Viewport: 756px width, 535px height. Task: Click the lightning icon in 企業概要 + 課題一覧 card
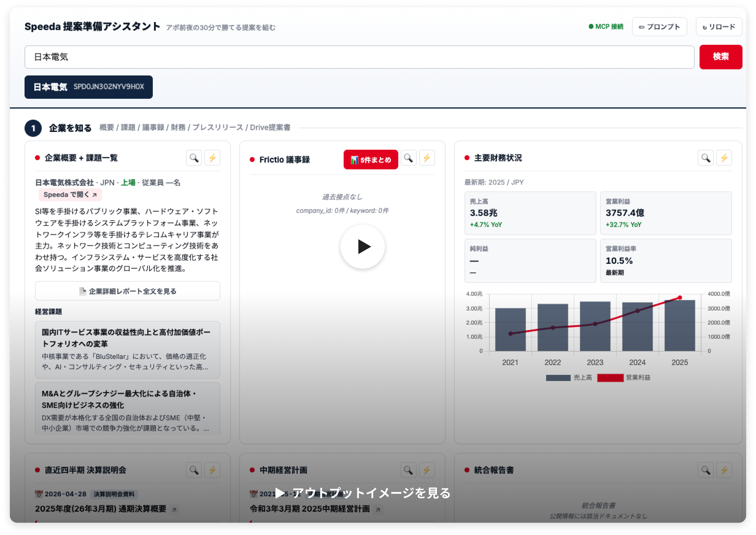point(212,158)
